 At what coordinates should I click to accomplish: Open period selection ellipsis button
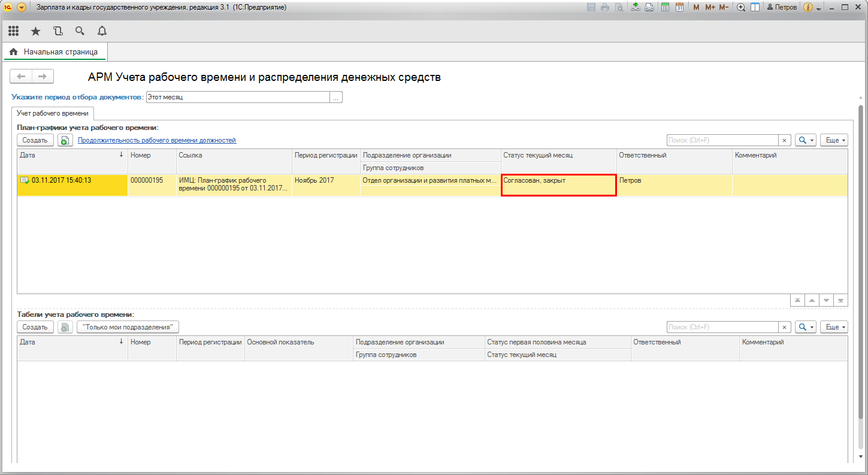click(x=336, y=97)
